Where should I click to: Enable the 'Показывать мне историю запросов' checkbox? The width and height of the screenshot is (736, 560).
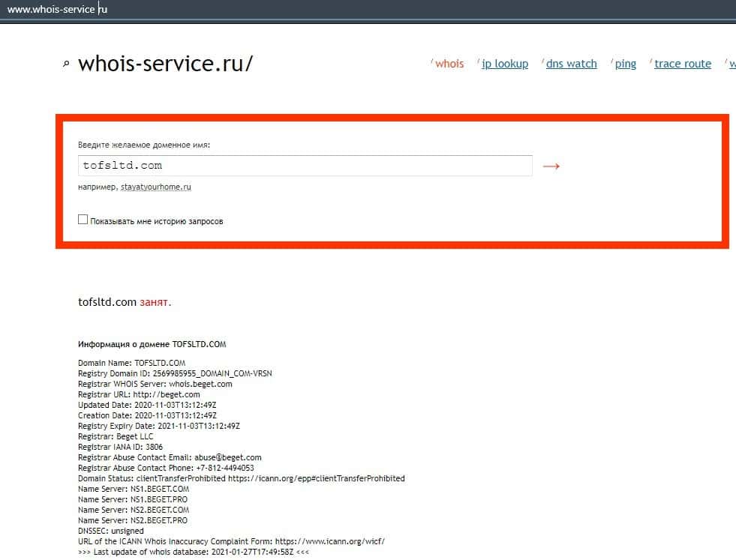pos(83,220)
